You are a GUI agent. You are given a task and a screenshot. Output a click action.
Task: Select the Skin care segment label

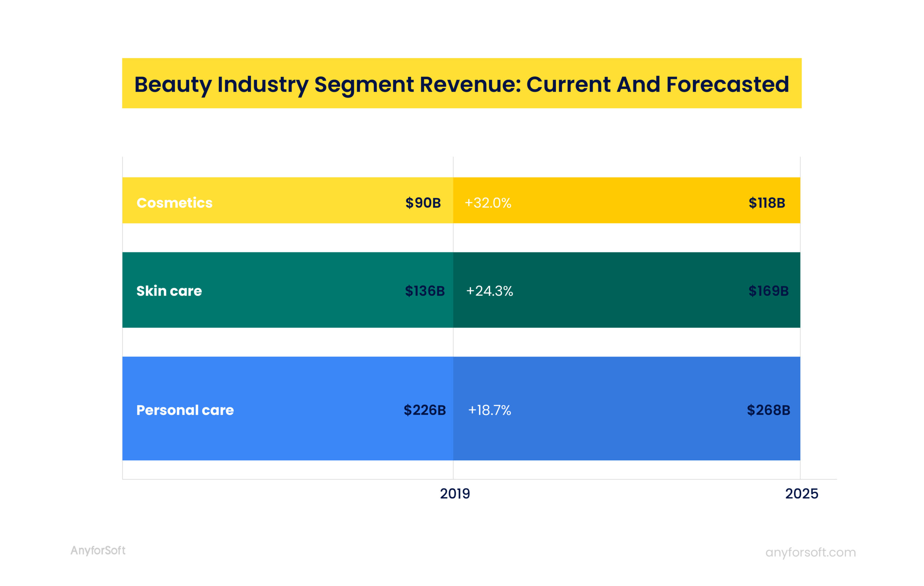pyautogui.click(x=169, y=291)
